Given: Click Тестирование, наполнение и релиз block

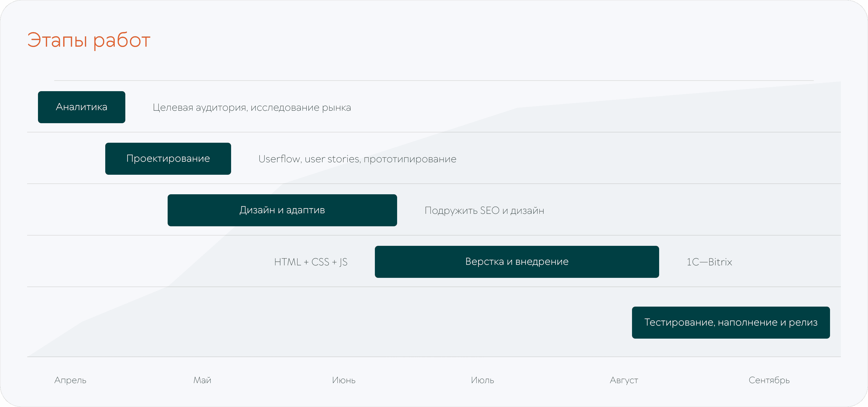Looking at the screenshot, I should click(x=730, y=322).
